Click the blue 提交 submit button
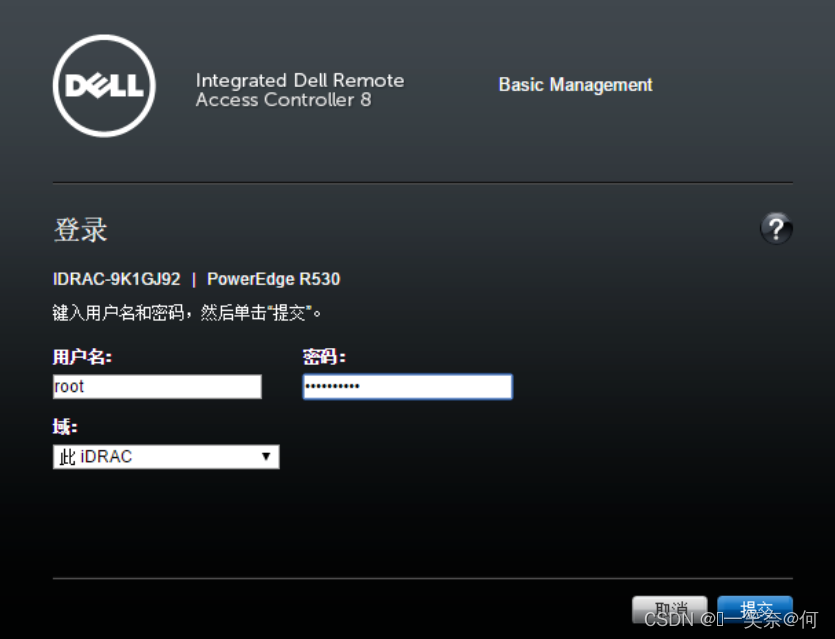Screen dimensions: 835x639 pyautogui.click(x=755, y=610)
